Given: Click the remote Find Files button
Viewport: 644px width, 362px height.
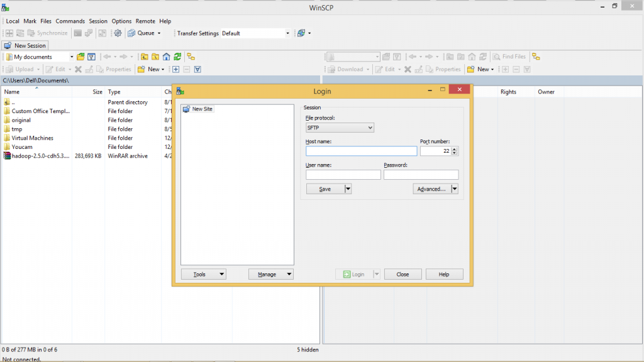Looking at the screenshot, I should click(509, 57).
